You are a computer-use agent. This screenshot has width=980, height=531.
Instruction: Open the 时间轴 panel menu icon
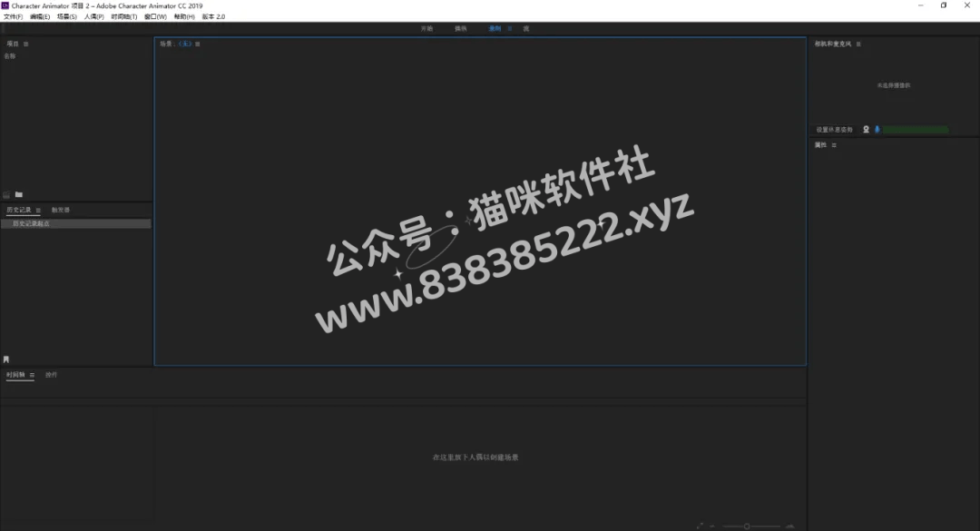32,375
